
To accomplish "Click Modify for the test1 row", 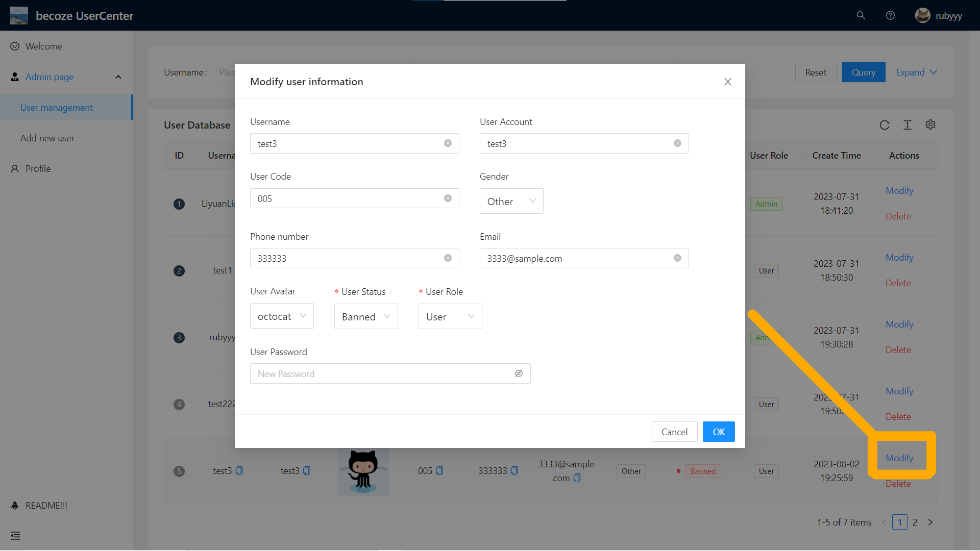I will pos(899,257).
